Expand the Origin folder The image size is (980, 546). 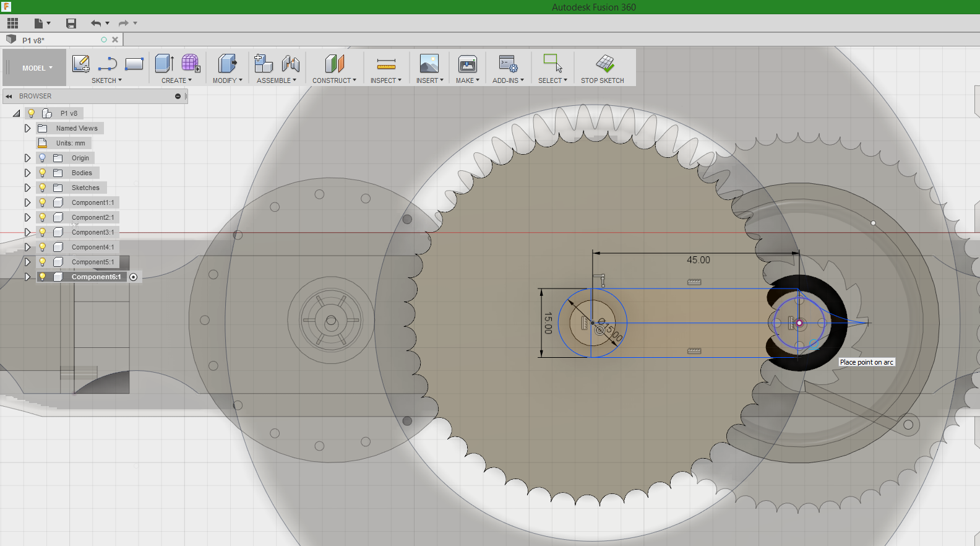[27, 158]
